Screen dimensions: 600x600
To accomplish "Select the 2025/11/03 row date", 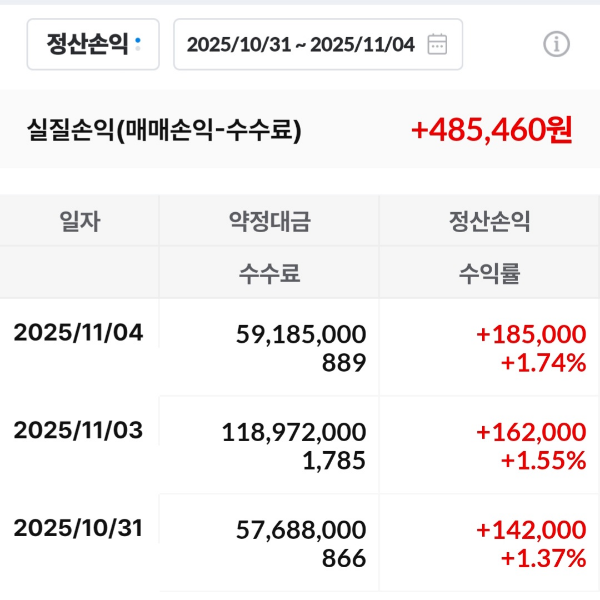I will pyautogui.click(x=79, y=431).
